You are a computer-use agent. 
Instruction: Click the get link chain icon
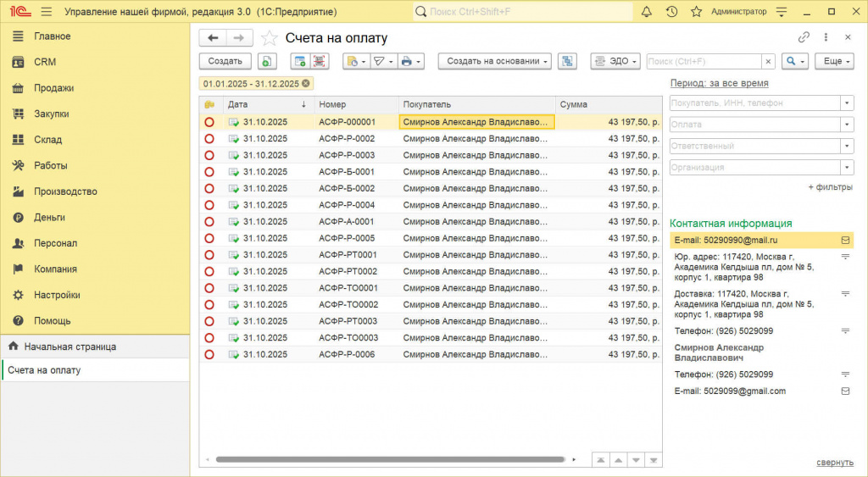tap(804, 37)
